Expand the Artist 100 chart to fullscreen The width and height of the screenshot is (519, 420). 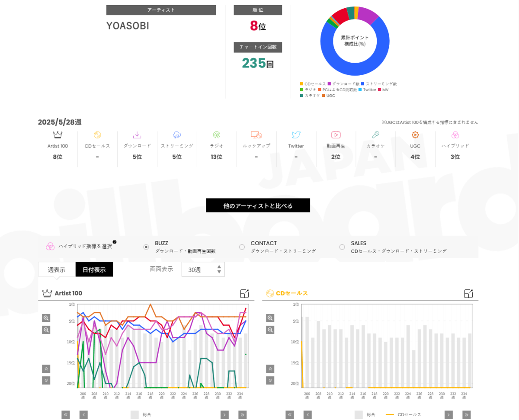tap(244, 293)
